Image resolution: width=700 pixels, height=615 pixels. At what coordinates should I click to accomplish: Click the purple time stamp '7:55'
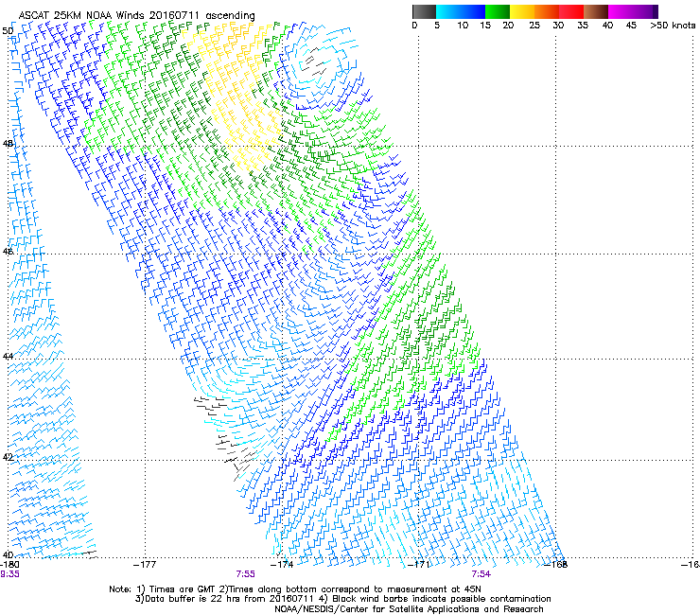pos(246,574)
